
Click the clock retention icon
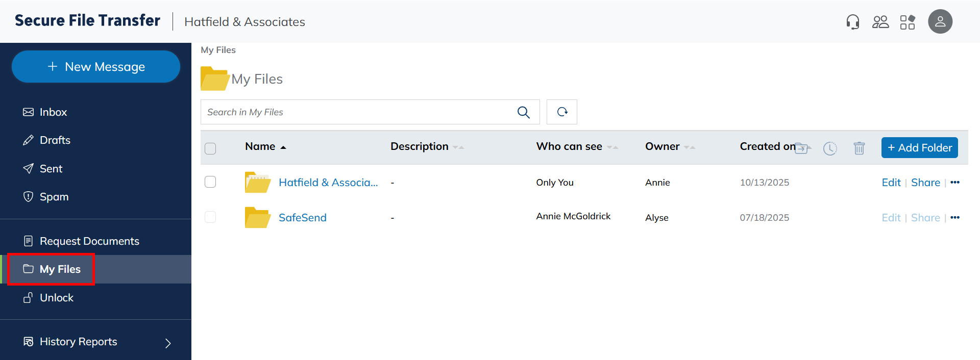pos(830,148)
